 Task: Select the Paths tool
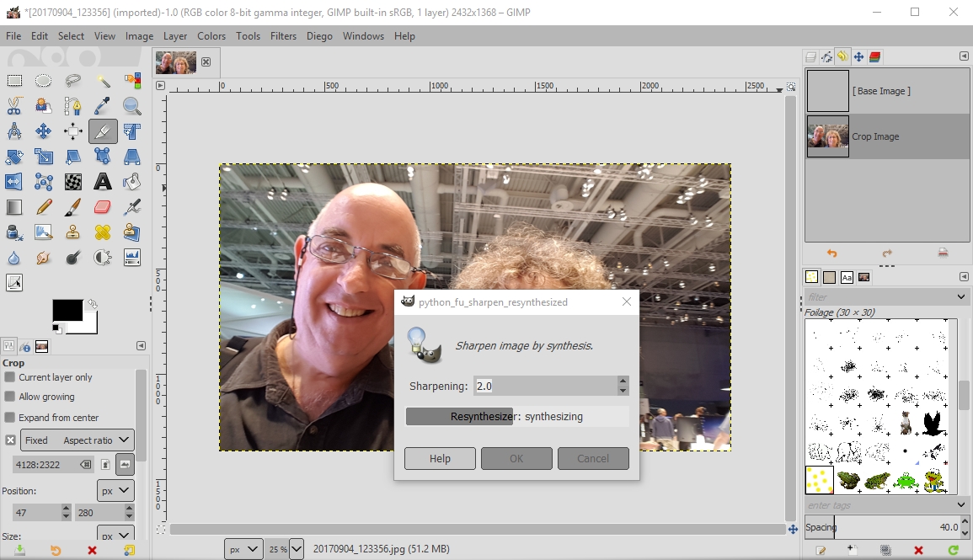click(72, 106)
